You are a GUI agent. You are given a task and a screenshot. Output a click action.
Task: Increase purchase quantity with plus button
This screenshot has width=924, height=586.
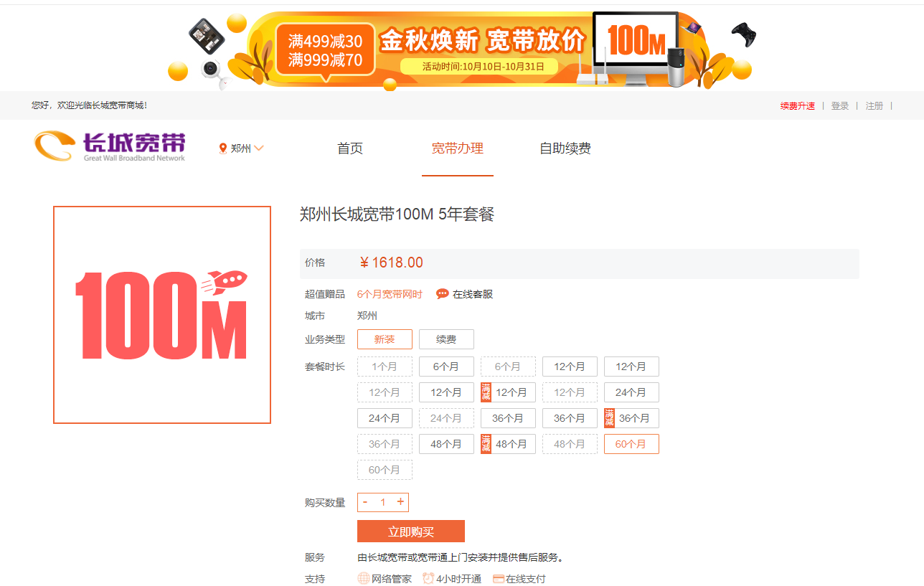tap(400, 502)
